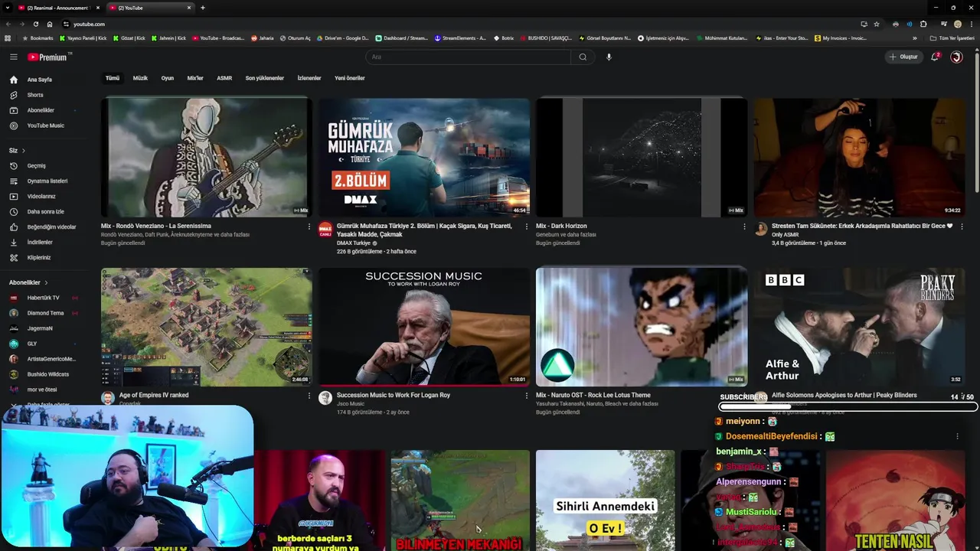Open the hamburger guide menu

(x=13, y=57)
